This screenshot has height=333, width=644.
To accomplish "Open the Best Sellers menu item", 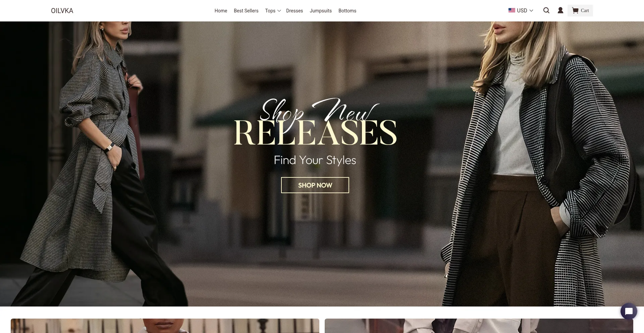I will (x=246, y=11).
